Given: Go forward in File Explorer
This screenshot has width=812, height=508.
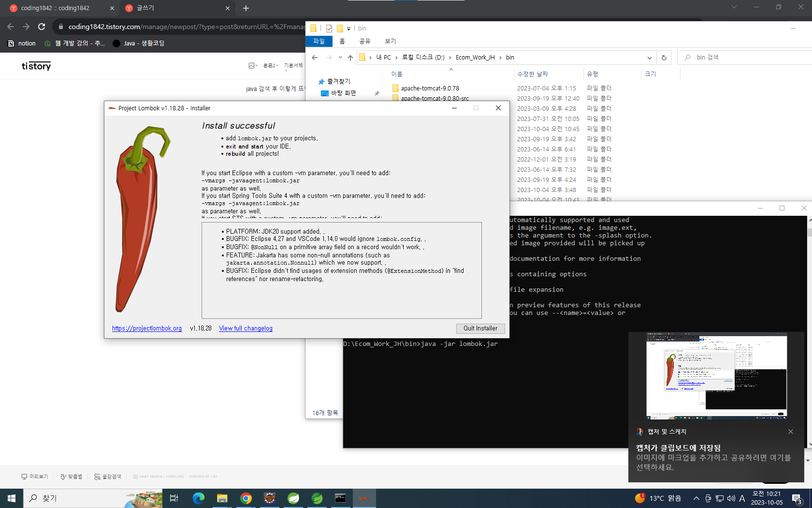Looking at the screenshot, I should pos(329,58).
